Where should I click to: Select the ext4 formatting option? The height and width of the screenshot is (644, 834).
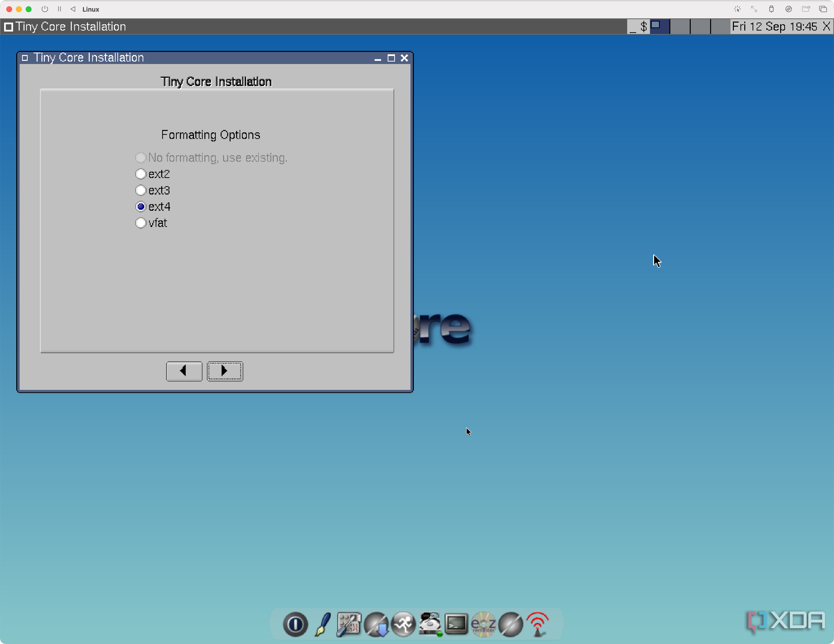point(153,207)
